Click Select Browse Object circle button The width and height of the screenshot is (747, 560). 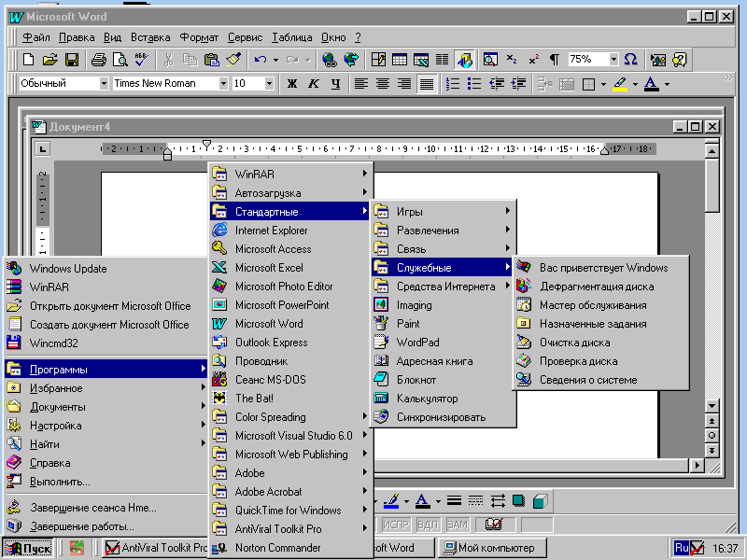point(712,435)
